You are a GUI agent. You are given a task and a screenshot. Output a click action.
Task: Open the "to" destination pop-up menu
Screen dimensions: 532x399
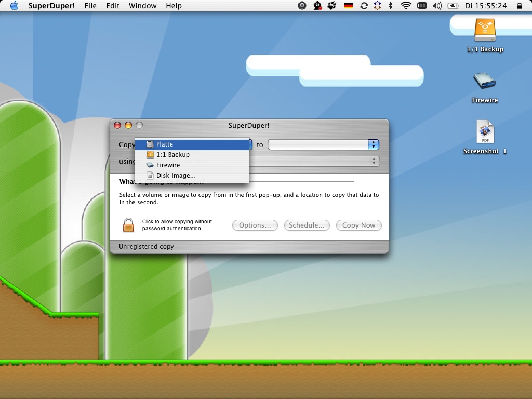tap(323, 144)
